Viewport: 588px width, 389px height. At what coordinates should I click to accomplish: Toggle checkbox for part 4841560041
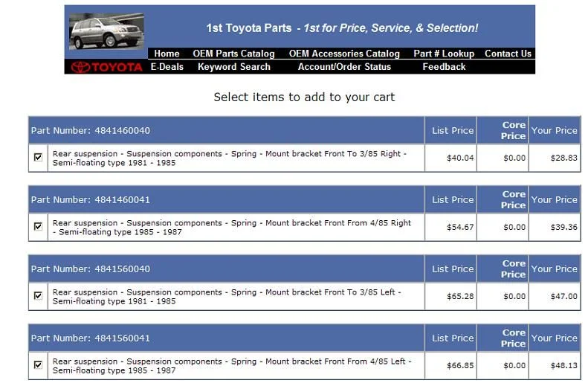pos(38,365)
